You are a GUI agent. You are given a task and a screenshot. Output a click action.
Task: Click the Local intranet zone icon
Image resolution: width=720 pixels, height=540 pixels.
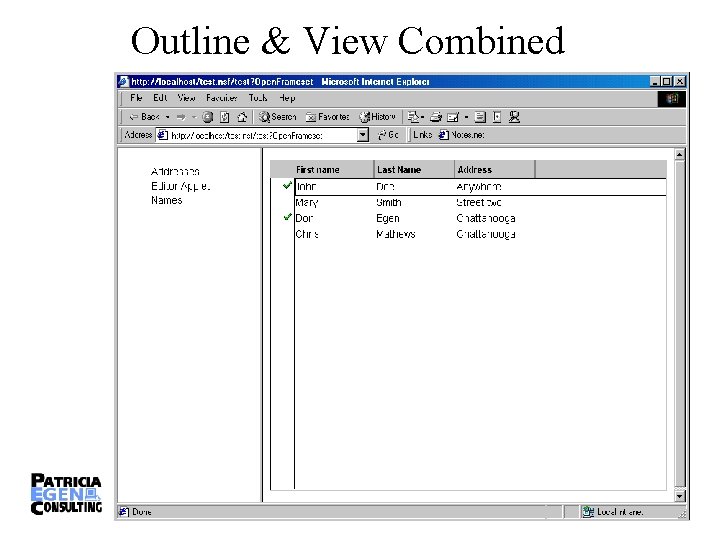pyautogui.click(x=588, y=512)
